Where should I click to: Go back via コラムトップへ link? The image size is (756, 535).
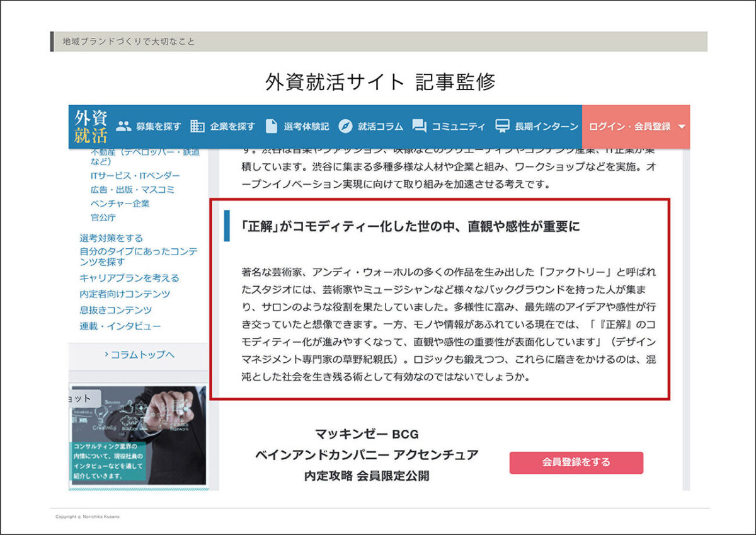coord(139,355)
